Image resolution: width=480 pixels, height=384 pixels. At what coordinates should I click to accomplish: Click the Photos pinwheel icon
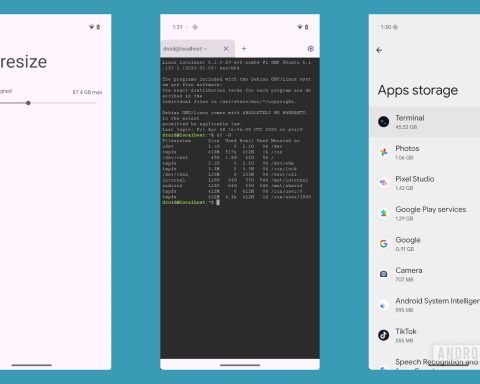tap(384, 152)
